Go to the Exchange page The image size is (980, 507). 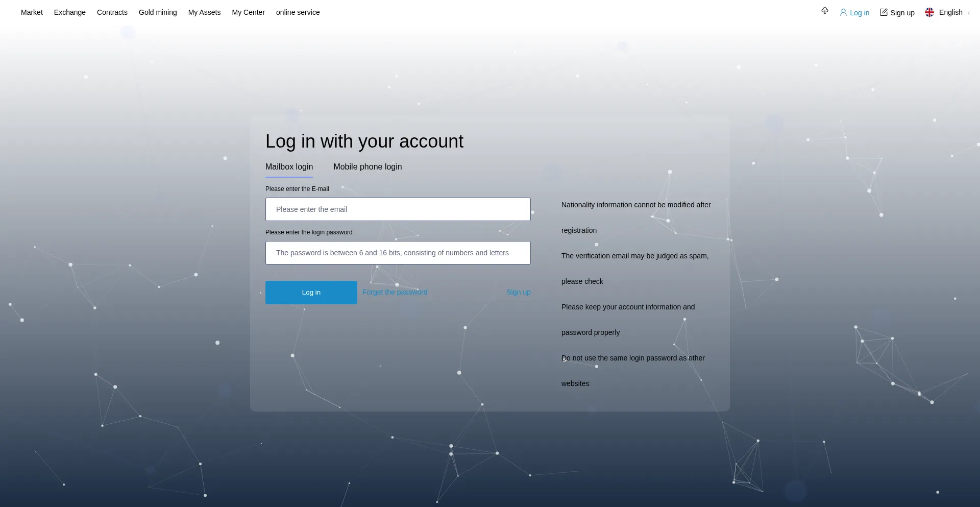tap(70, 12)
